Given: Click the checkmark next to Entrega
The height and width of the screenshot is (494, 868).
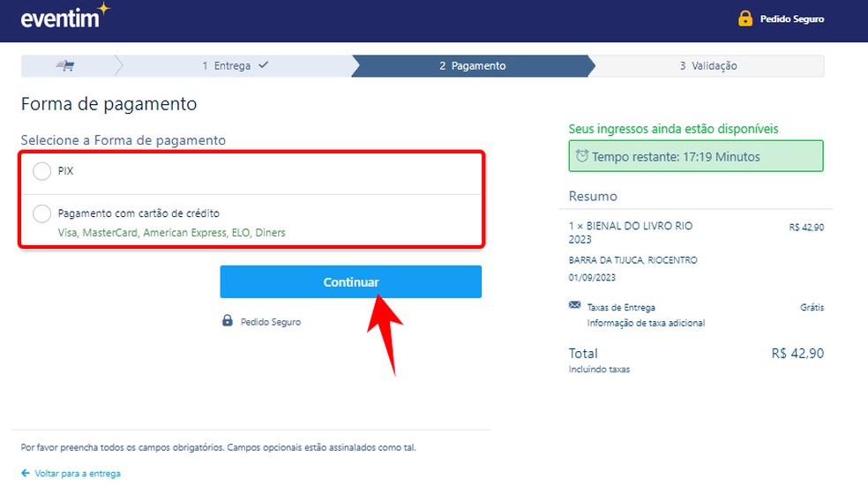Looking at the screenshot, I should coord(264,64).
